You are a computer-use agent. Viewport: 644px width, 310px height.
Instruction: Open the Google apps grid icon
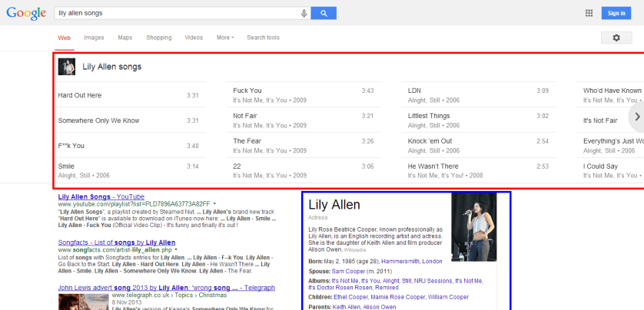[x=589, y=13]
